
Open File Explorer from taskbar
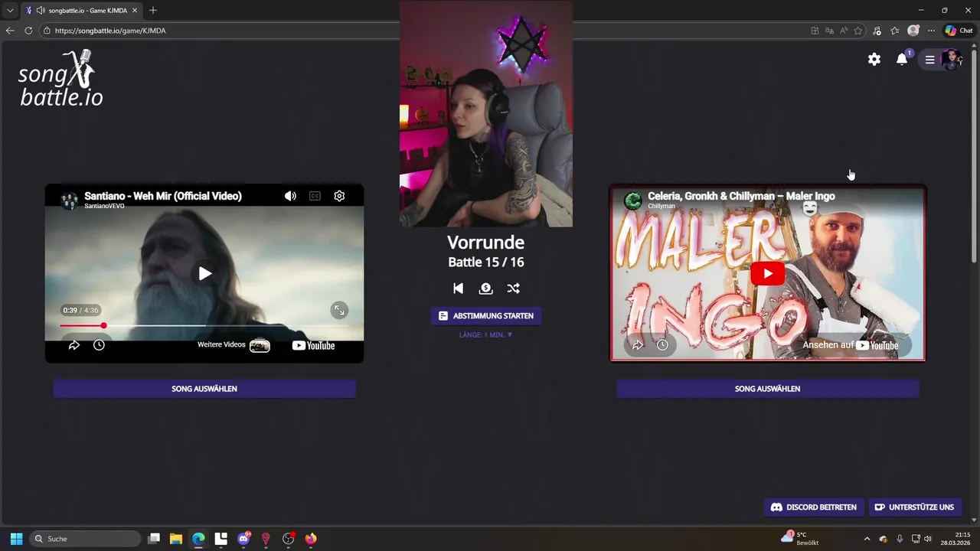(x=176, y=539)
